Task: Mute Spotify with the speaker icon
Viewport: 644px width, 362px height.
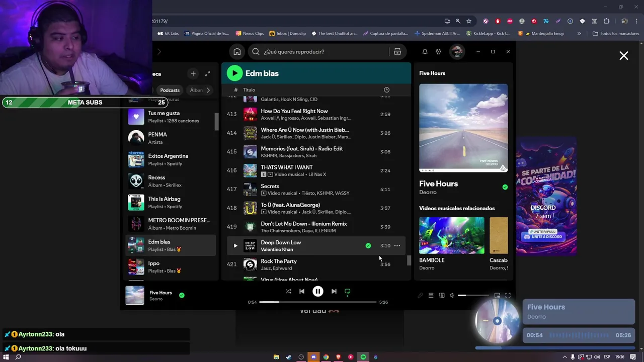Action: tap(452, 296)
